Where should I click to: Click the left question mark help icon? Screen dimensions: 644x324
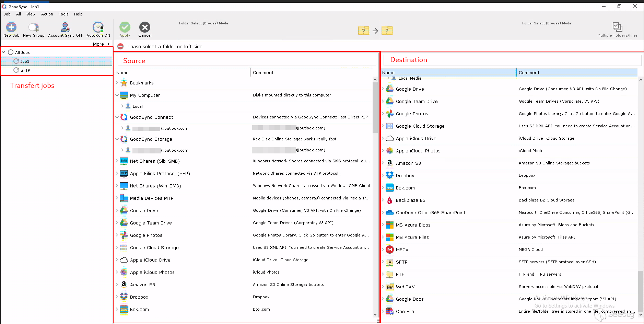pos(363,31)
